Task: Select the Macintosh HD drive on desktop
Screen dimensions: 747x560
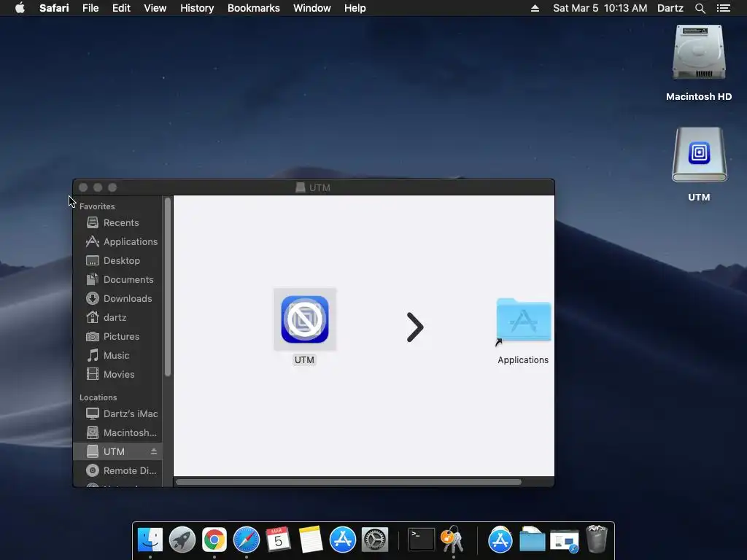Action: coord(699,52)
